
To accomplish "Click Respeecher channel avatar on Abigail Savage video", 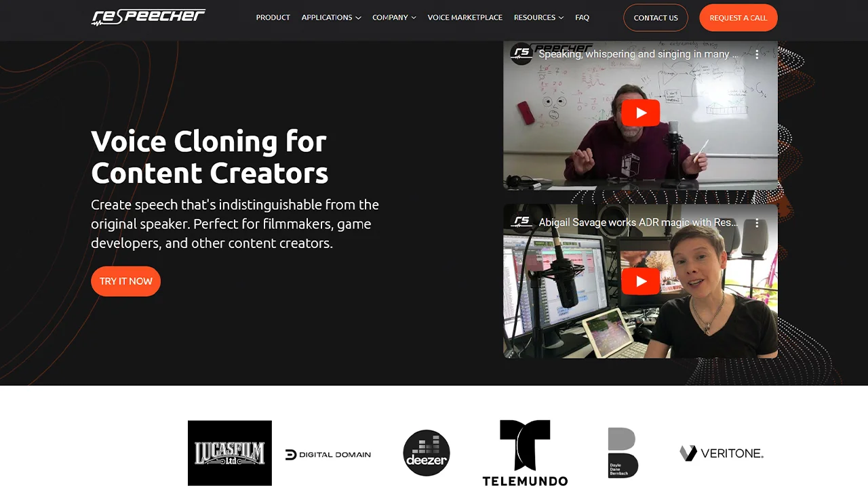I will click(521, 222).
